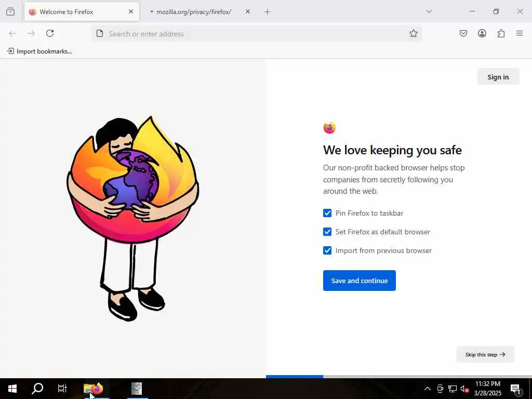Uncheck Set Firefox as default browser

[x=327, y=232]
